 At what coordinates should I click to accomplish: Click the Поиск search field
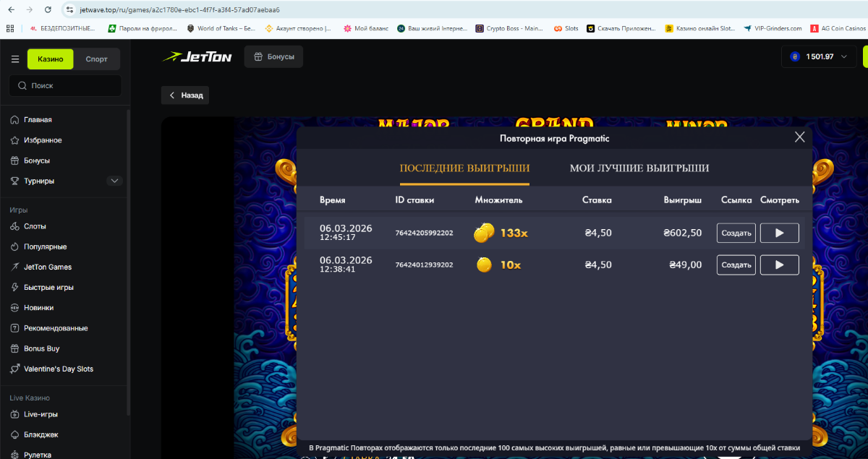point(65,85)
